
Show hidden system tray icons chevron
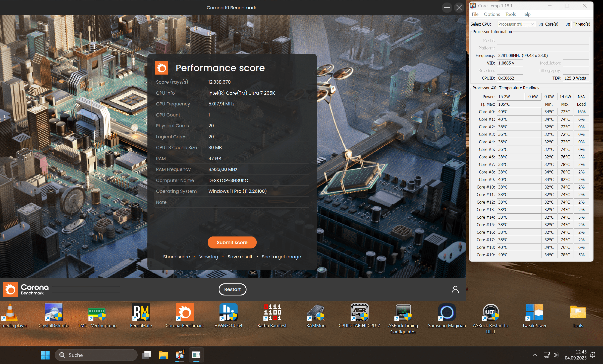tap(535, 355)
